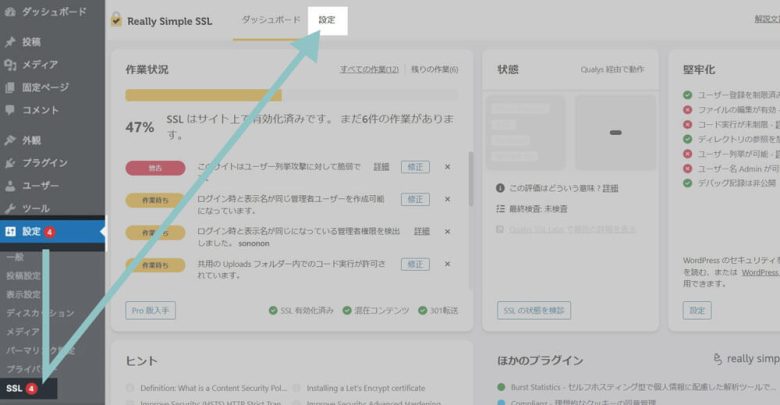The height and width of the screenshot is (405, 780).
Task: Go to 固定ページ in sidebar
Action: tap(45, 87)
